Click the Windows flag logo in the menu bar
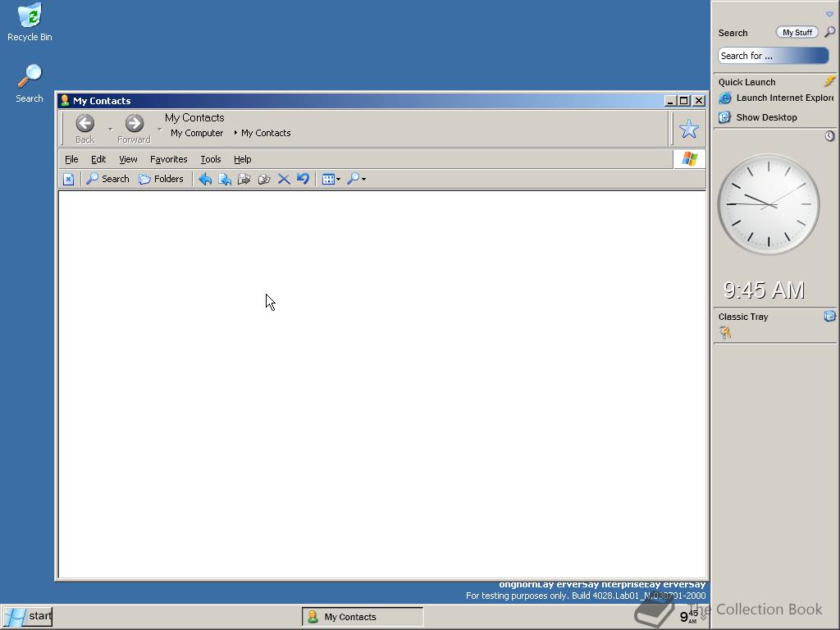Viewport: 840px width, 630px height. pos(689,159)
